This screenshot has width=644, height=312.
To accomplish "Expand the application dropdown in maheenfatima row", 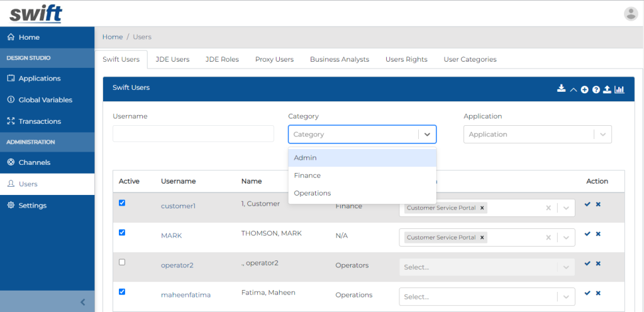I will [566, 297].
